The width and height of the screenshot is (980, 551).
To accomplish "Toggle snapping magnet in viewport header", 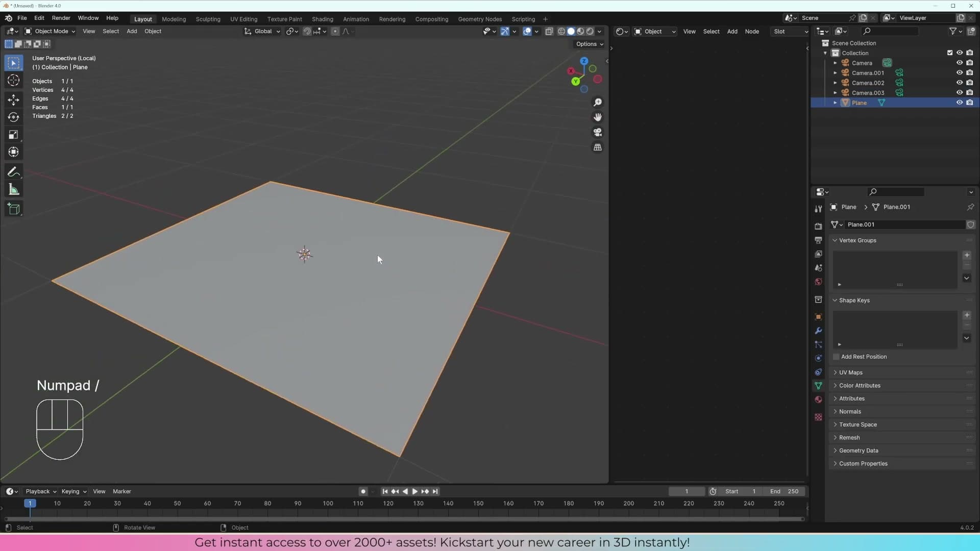I will (307, 32).
